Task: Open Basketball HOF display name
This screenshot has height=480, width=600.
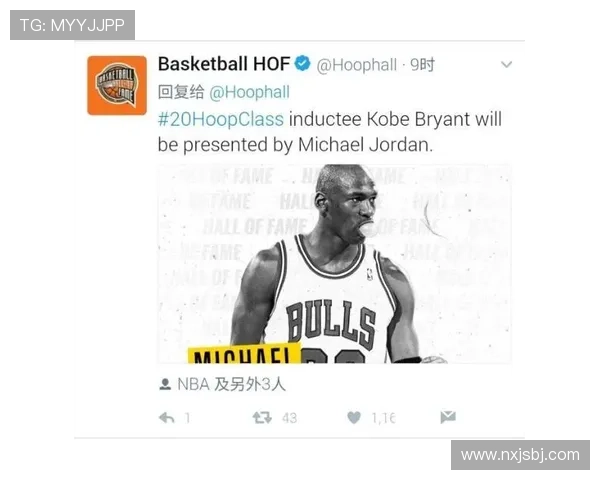Action: (x=224, y=64)
